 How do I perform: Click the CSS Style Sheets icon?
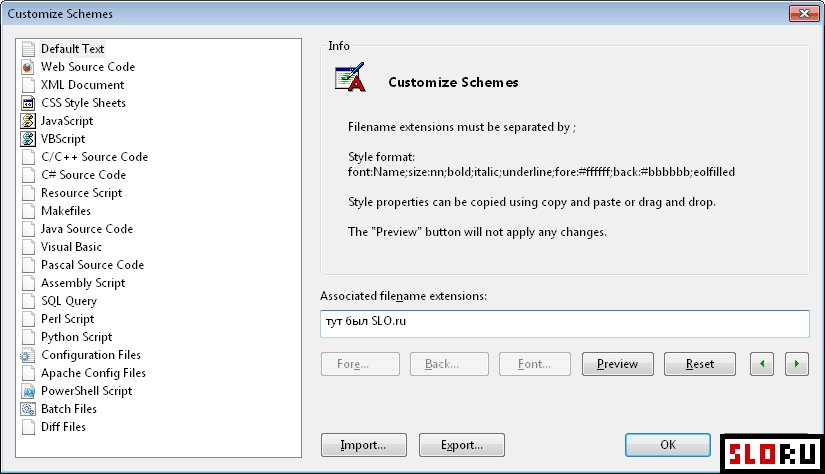(x=28, y=103)
